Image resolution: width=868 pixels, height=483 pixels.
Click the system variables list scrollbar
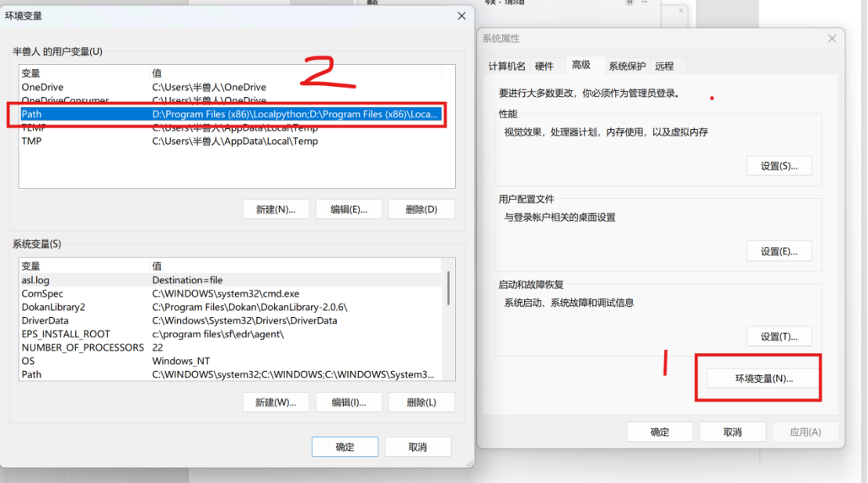coord(448,288)
